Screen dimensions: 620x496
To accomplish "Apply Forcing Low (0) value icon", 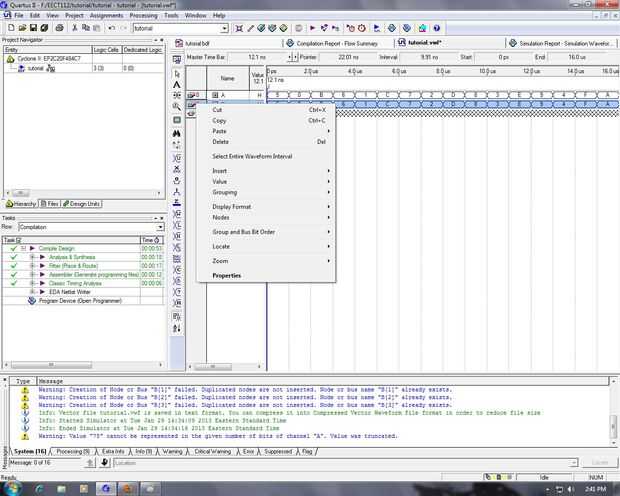I will coord(177,180).
